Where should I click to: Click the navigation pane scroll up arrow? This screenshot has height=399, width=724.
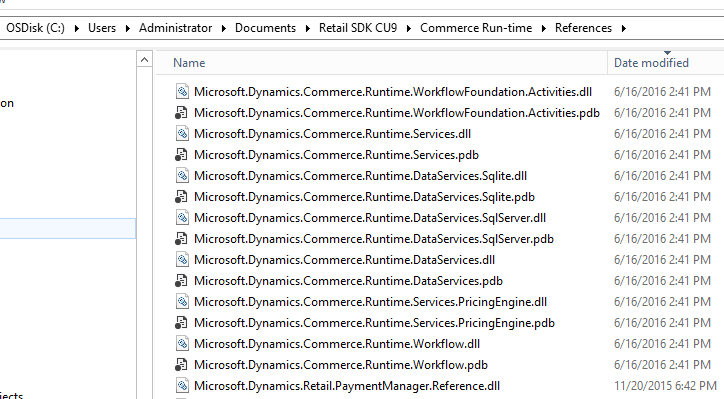(x=145, y=60)
